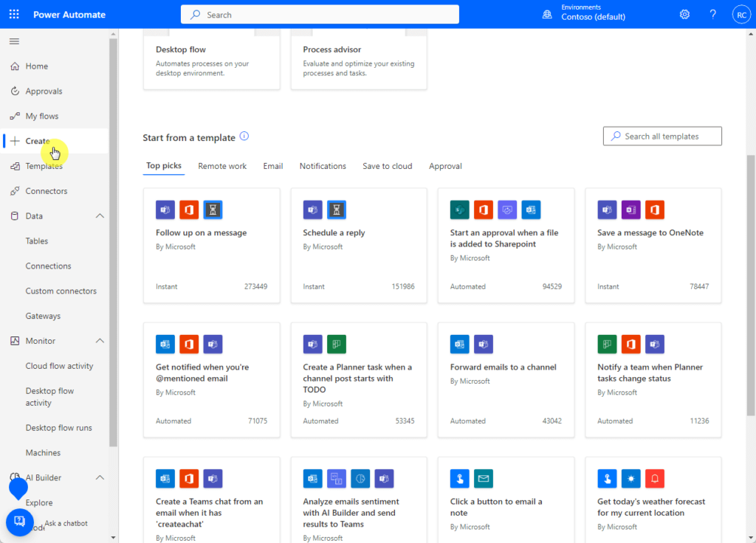
Task: Switch to the Approval tab
Action: click(445, 166)
